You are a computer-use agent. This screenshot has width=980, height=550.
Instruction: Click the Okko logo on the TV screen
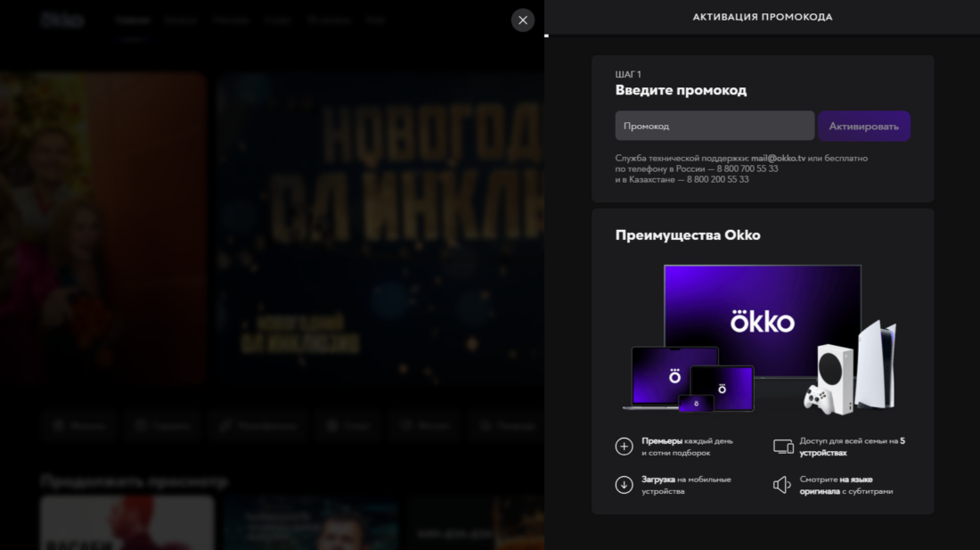pos(762,320)
